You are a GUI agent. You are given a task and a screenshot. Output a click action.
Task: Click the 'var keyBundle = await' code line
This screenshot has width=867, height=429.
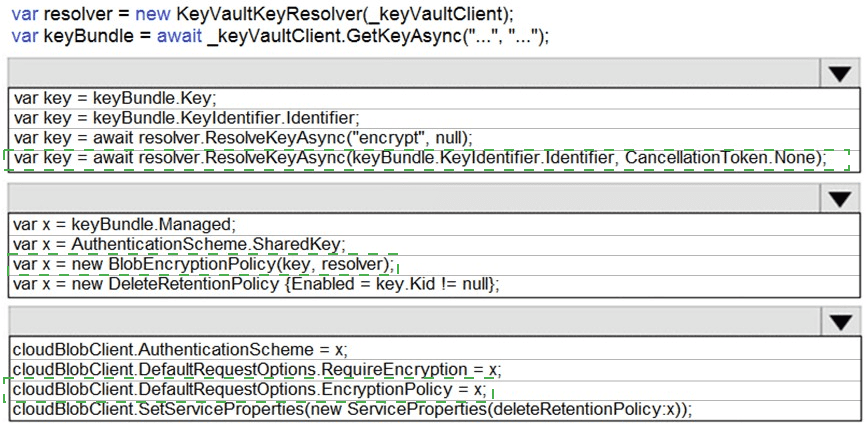tap(280, 36)
